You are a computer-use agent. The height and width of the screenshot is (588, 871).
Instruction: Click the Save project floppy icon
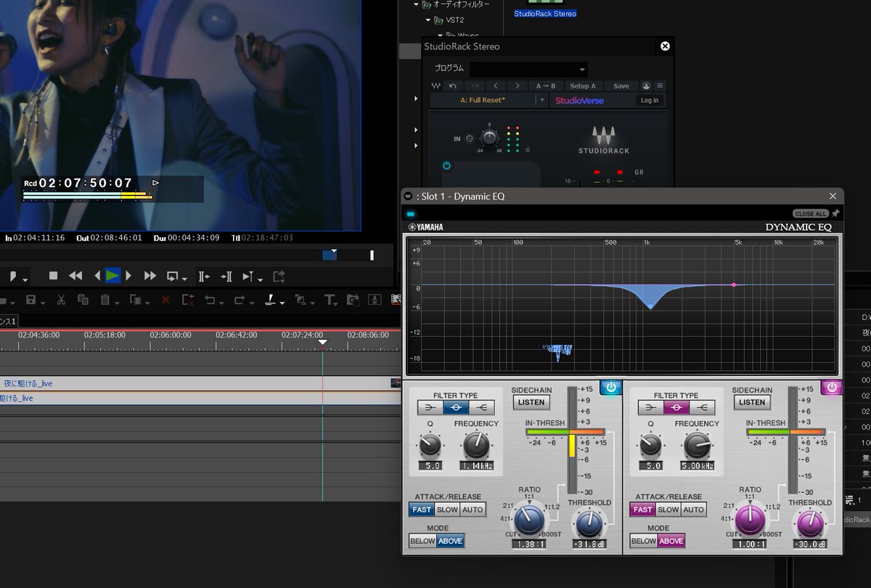pyautogui.click(x=30, y=300)
